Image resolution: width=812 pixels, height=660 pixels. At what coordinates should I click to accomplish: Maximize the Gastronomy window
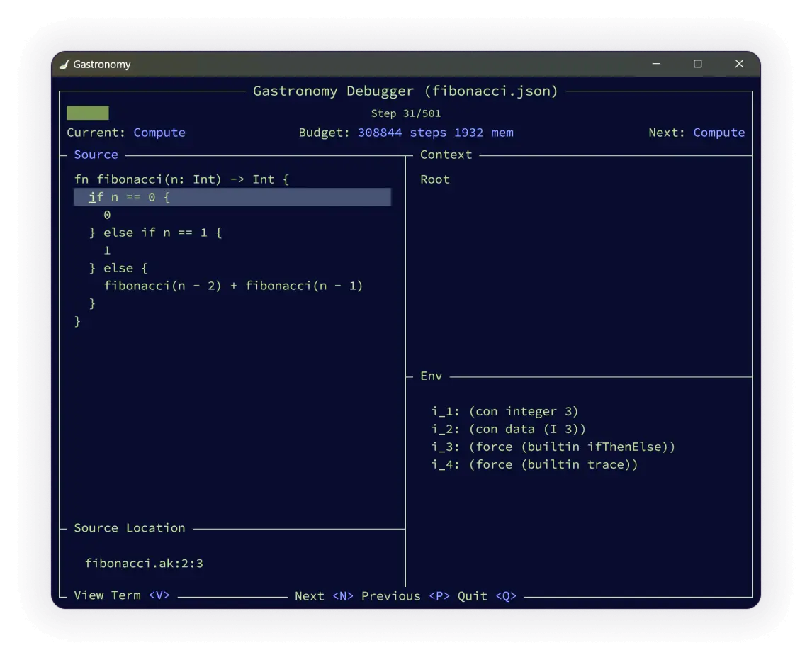tap(697, 64)
